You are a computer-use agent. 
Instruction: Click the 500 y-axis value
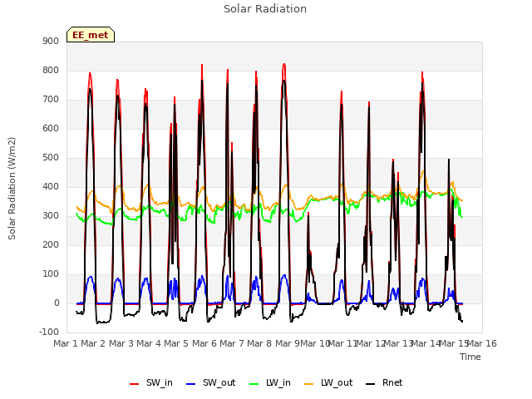[x=51, y=157]
